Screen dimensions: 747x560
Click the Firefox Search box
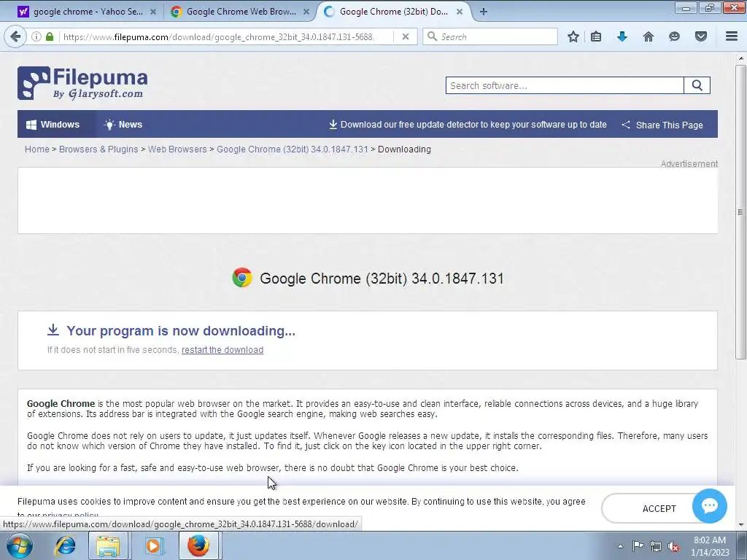[x=490, y=36]
